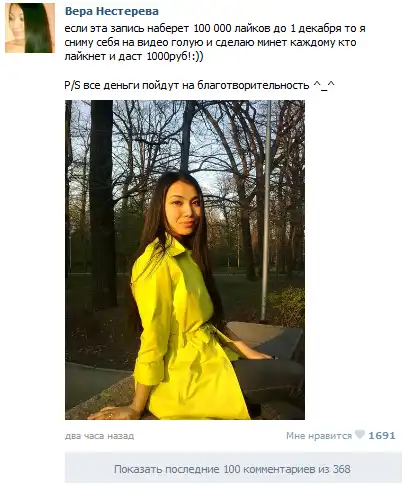This screenshot has height=489, width=409.
Task: Open the author's profile via avatar thumbnail
Action: 30,28
